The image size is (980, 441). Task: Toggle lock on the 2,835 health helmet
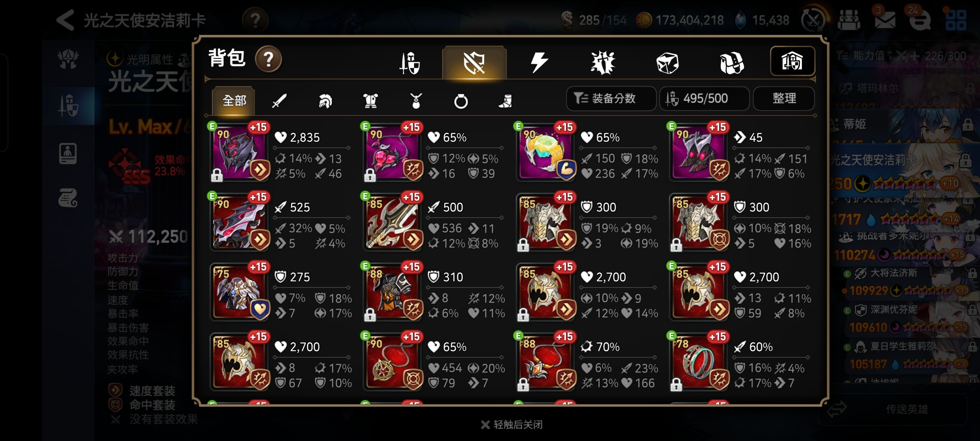click(x=217, y=175)
